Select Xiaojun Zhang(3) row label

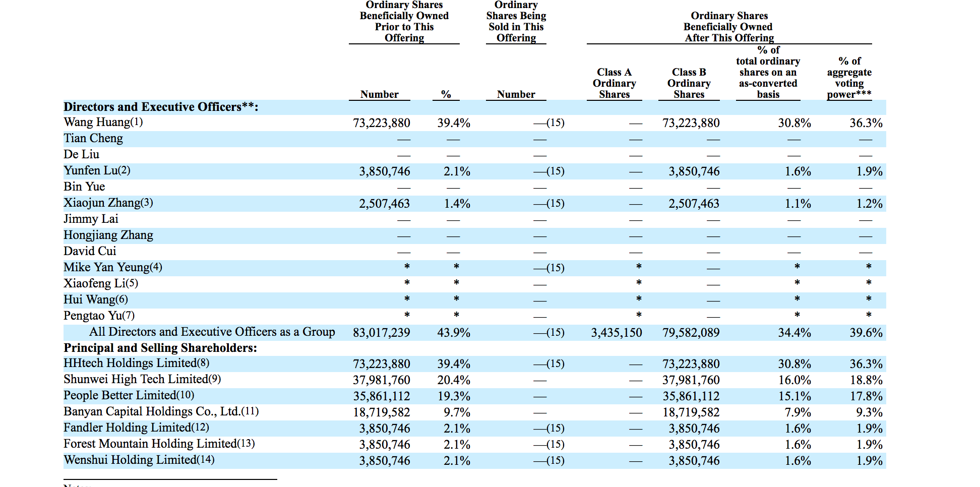(108, 203)
